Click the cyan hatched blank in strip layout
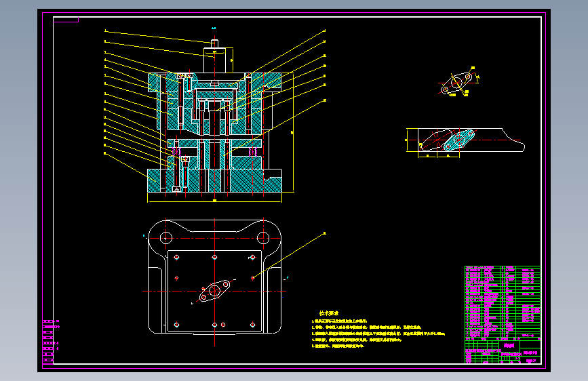 coord(459,140)
